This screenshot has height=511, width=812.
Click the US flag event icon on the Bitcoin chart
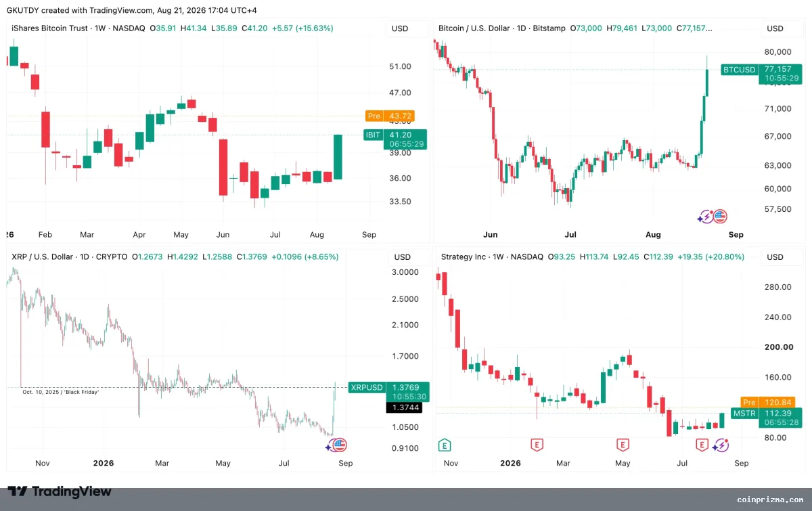pos(719,217)
